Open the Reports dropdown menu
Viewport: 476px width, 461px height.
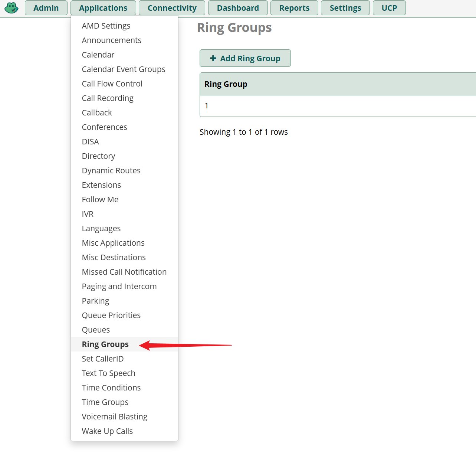tap(294, 8)
